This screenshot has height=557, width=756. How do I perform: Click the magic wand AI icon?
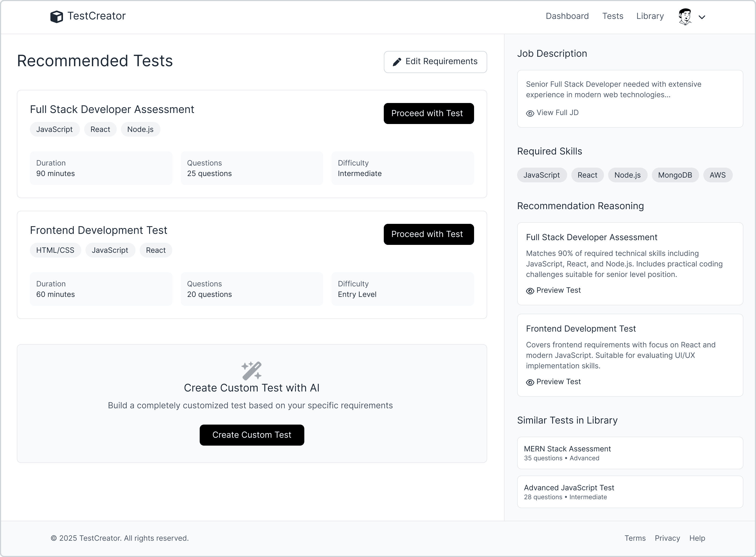[x=252, y=370]
